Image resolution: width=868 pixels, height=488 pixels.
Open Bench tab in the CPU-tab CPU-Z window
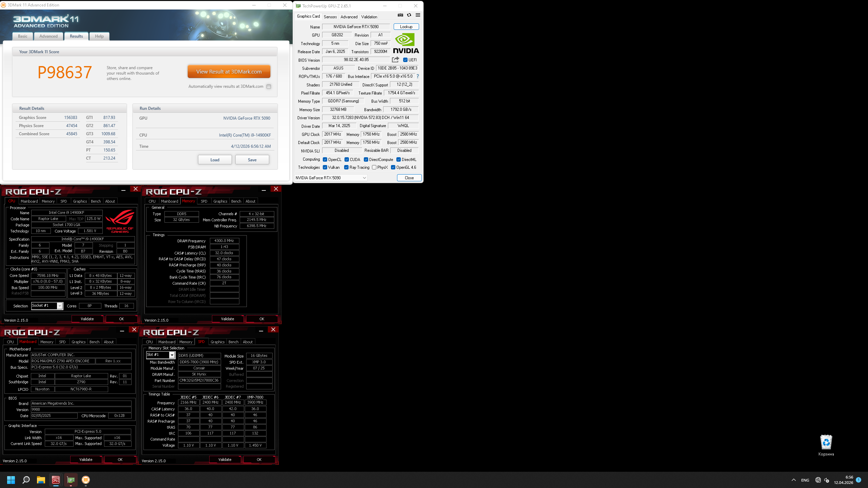click(x=96, y=201)
